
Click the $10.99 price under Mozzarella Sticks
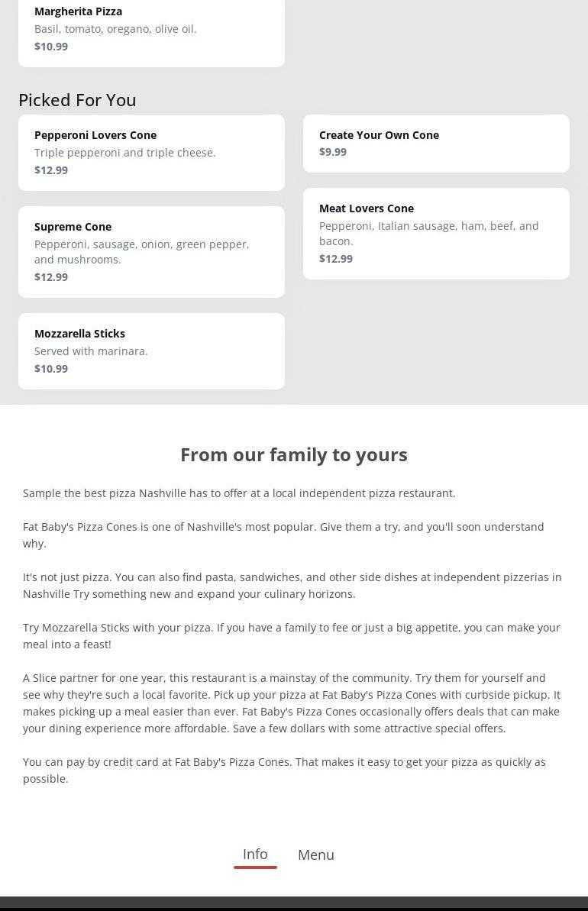(x=51, y=369)
